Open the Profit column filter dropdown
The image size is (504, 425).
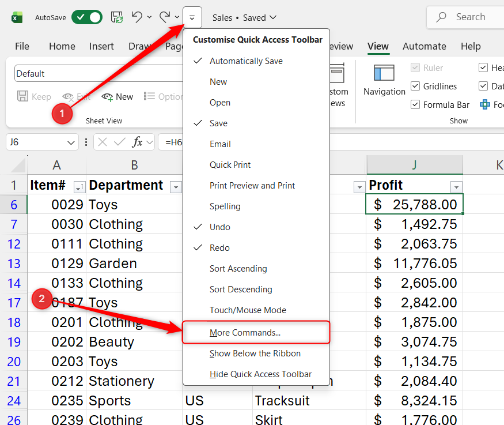(456, 187)
